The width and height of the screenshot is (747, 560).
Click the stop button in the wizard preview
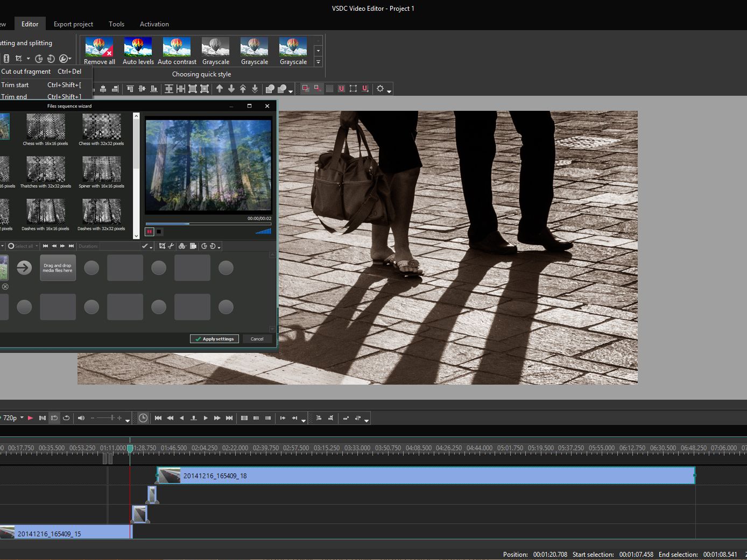click(x=159, y=232)
